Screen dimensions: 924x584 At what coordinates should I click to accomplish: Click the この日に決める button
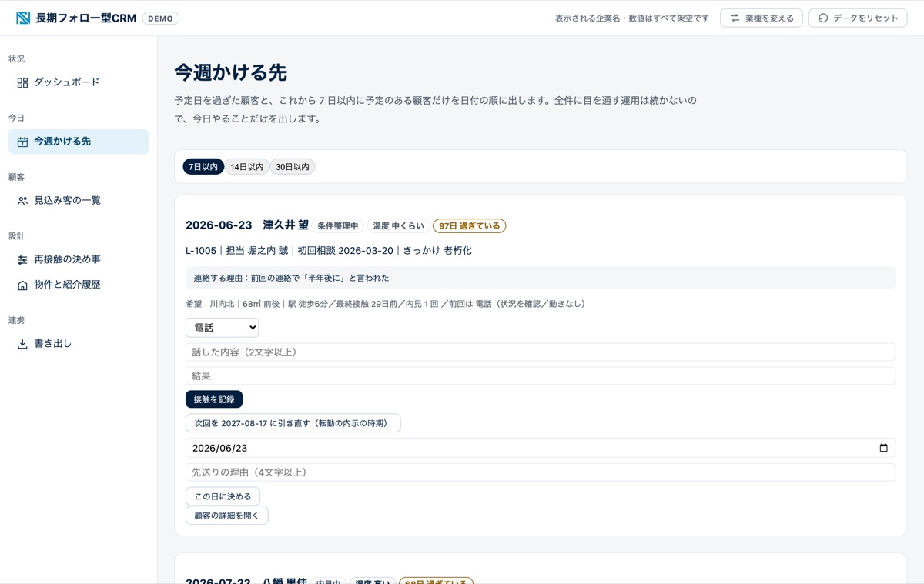click(223, 496)
